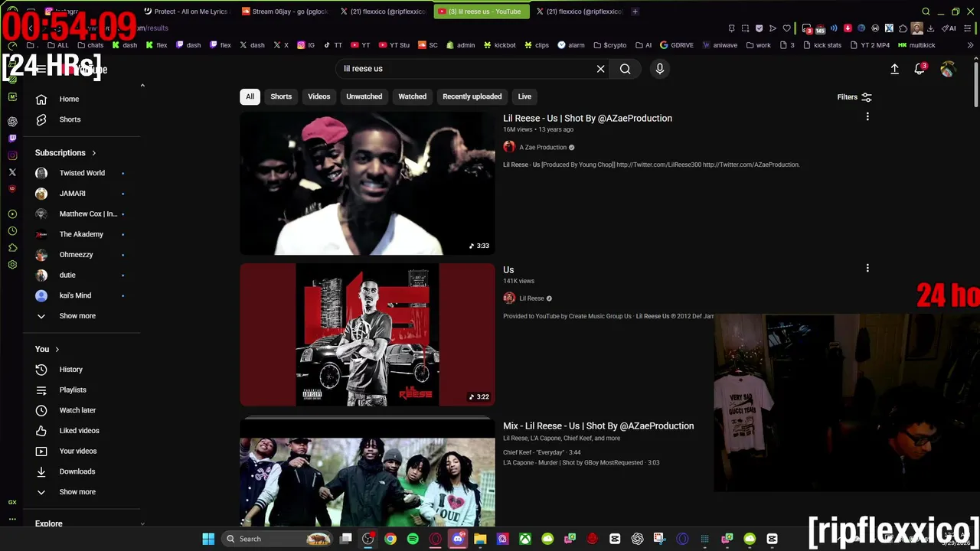Expand the You section chevron
The height and width of the screenshot is (551, 980).
57,350
